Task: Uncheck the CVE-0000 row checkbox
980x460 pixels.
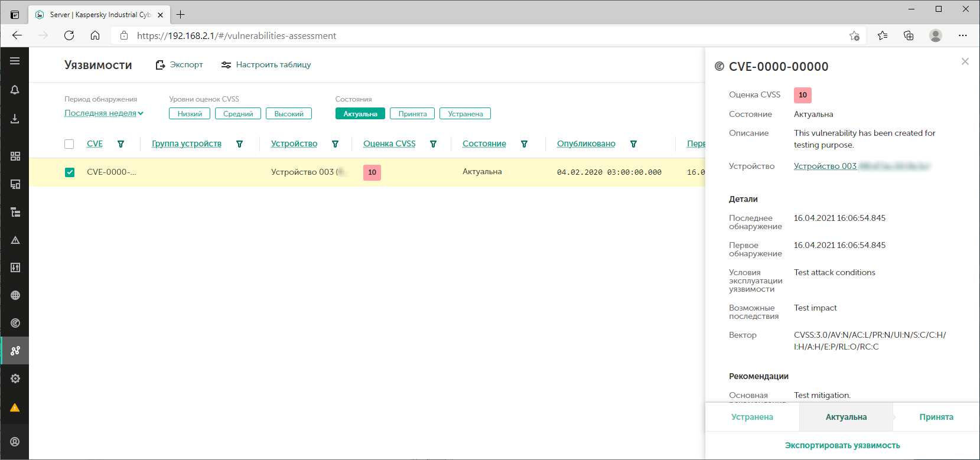Action: (70, 172)
